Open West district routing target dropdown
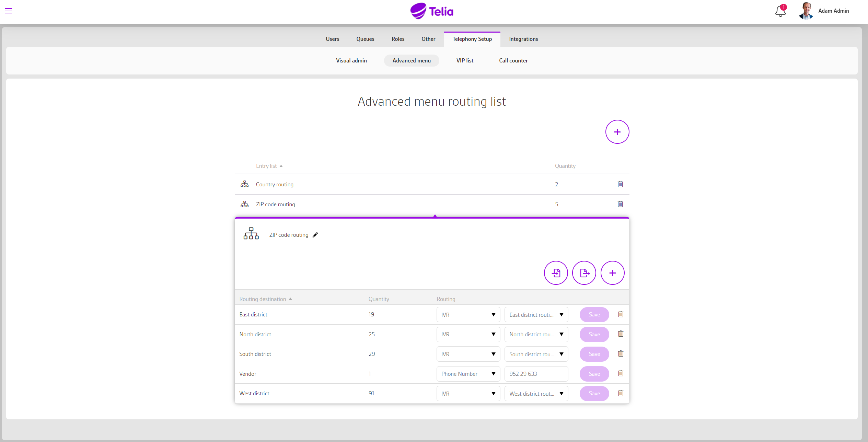Screen dimensions: 868x442 coord(536,394)
